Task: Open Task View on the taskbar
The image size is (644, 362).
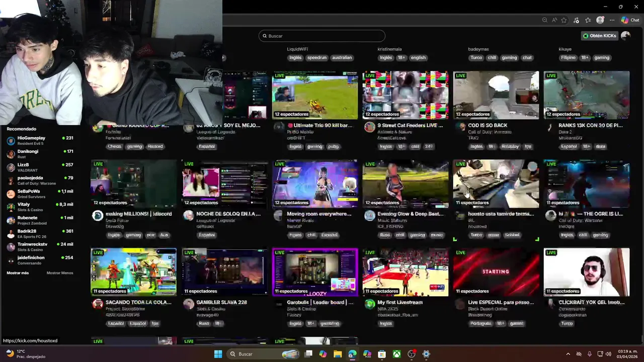Action: (x=308, y=354)
